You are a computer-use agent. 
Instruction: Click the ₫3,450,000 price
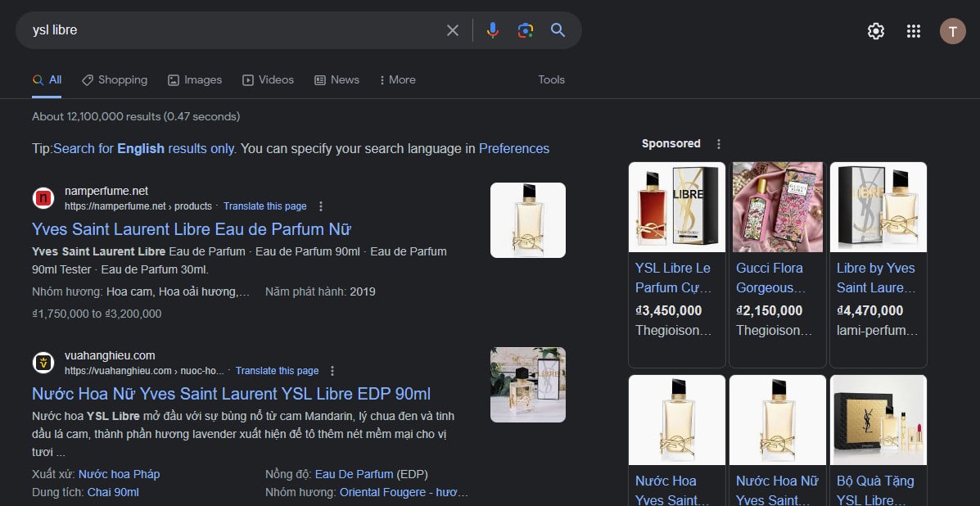click(x=669, y=310)
